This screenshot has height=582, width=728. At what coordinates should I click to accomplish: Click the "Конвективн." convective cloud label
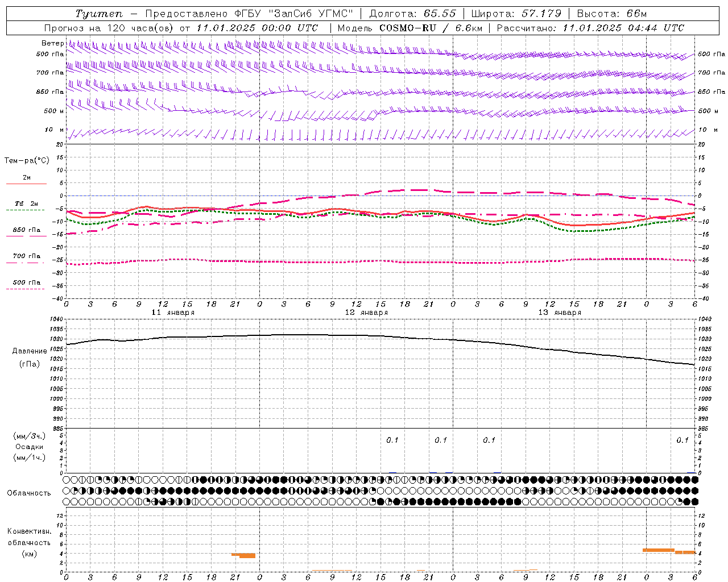tap(30, 531)
